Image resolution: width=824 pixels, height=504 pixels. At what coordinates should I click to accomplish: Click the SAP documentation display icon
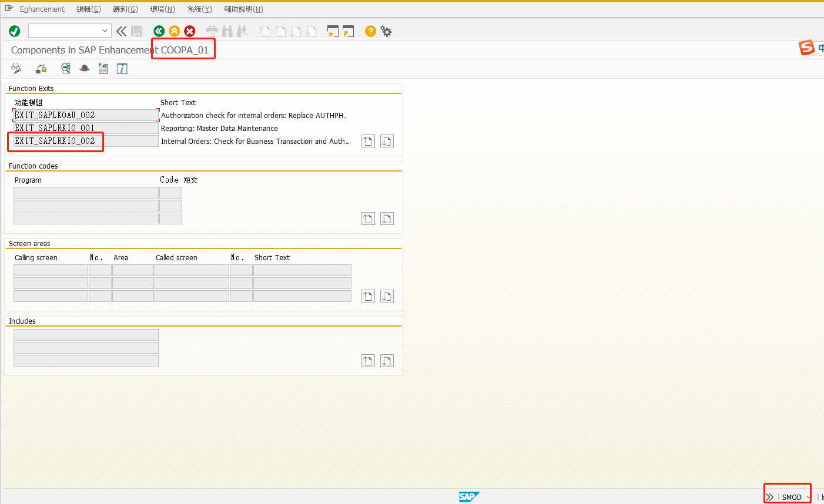[x=103, y=69]
